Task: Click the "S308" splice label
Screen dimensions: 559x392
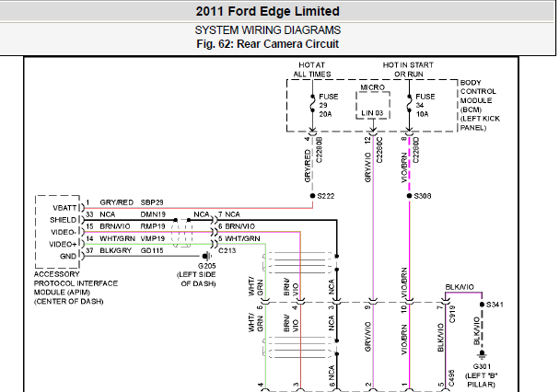Action: (x=423, y=196)
